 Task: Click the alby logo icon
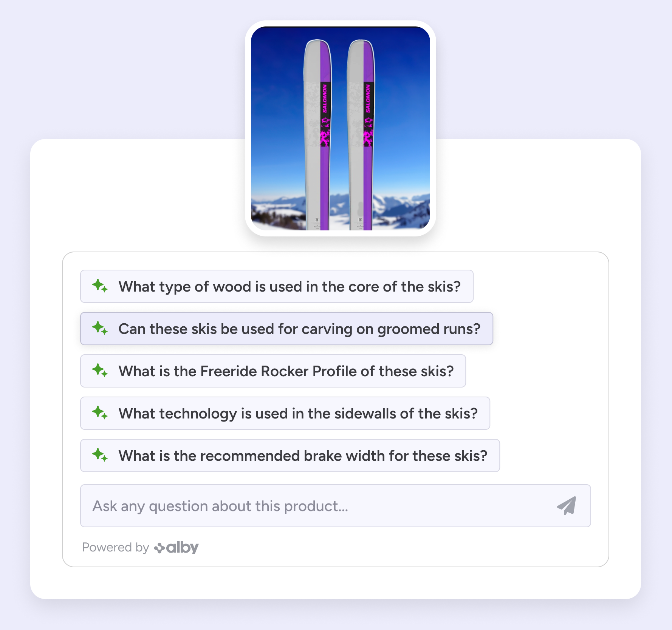(x=159, y=548)
